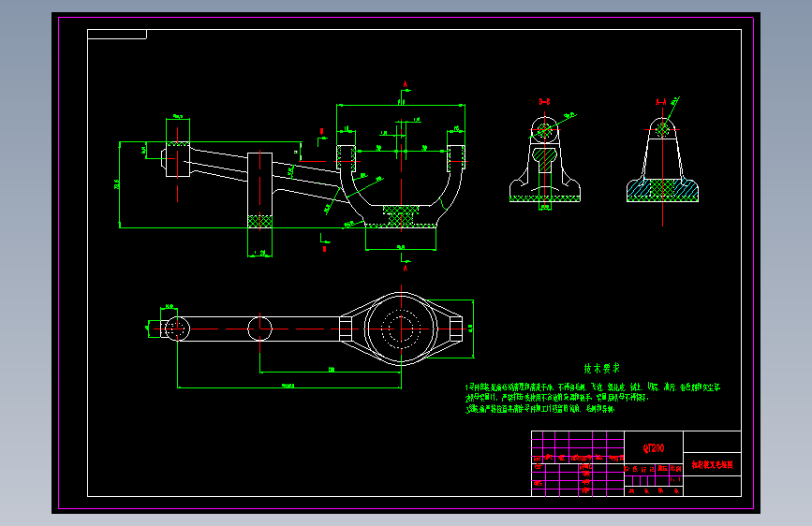Select the 比例 scale cell in title block

coord(676,469)
